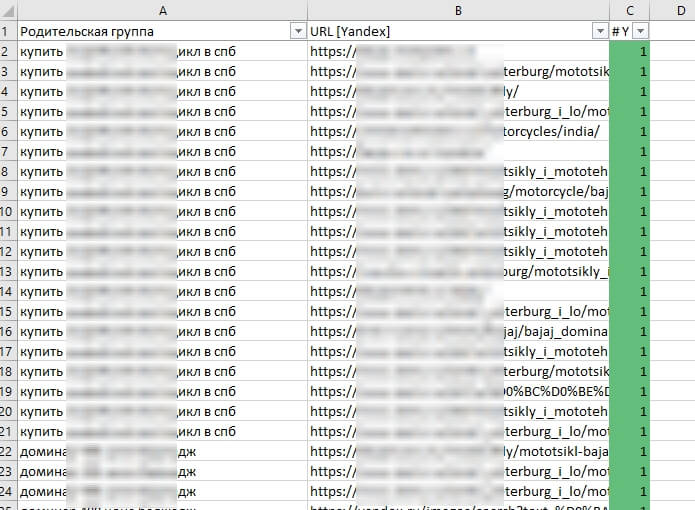Click cell A7 in column A
This screenshot has height=510, width=695.
[162, 152]
